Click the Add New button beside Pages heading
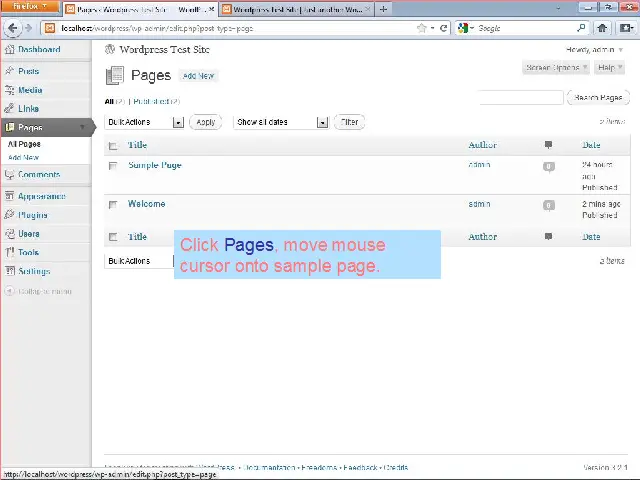 [x=198, y=76]
